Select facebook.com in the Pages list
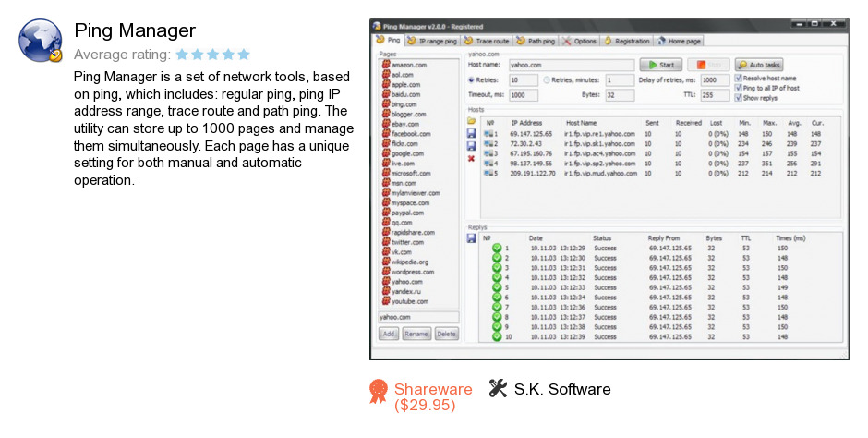 tap(411, 134)
